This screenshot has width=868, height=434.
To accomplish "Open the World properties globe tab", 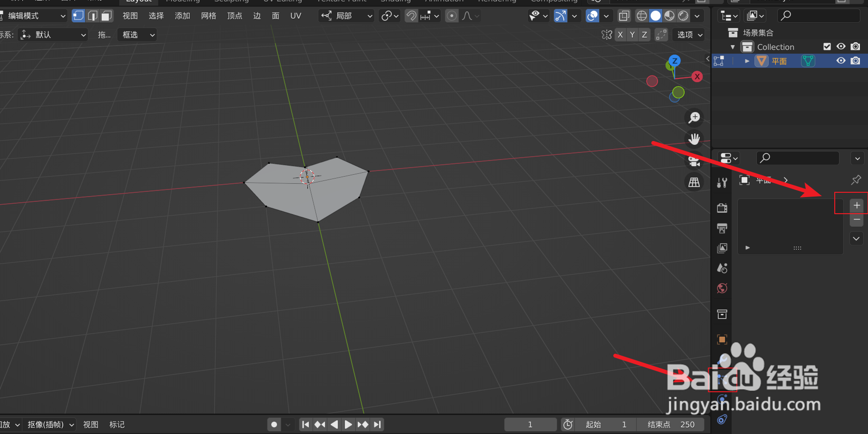I will 722,288.
